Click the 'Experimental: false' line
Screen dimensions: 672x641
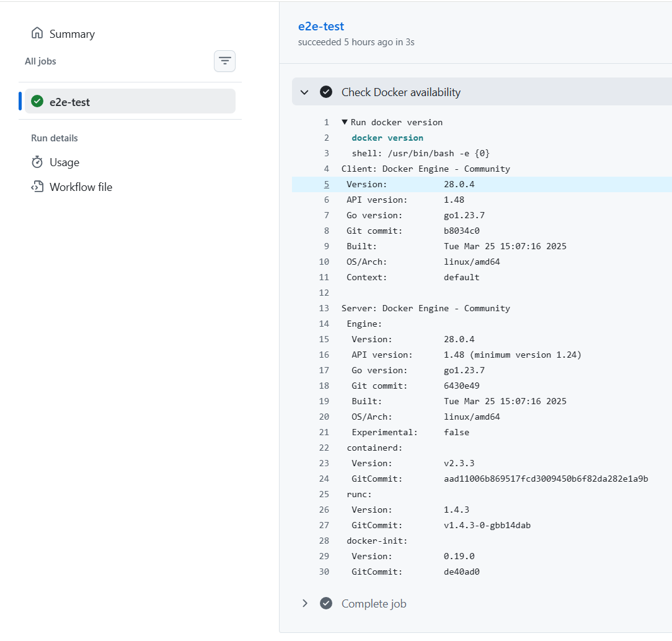(x=410, y=432)
